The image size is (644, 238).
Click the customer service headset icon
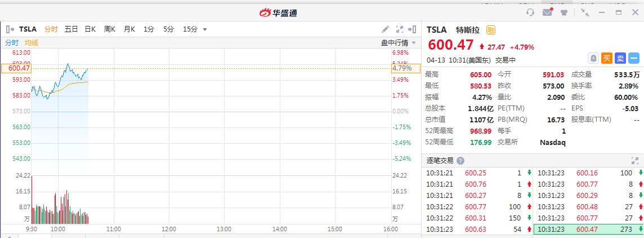click(x=530, y=12)
